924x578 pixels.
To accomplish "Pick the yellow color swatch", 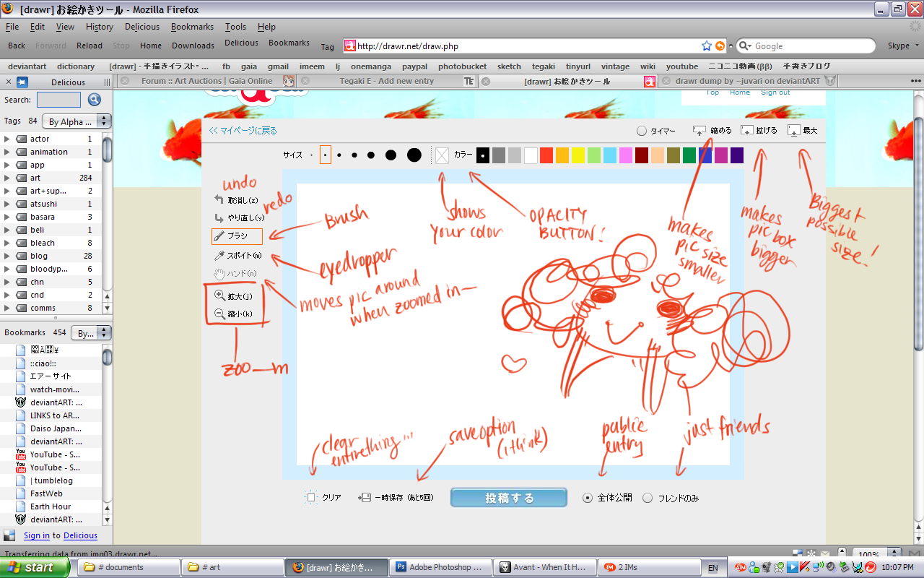I will pos(578,155).
